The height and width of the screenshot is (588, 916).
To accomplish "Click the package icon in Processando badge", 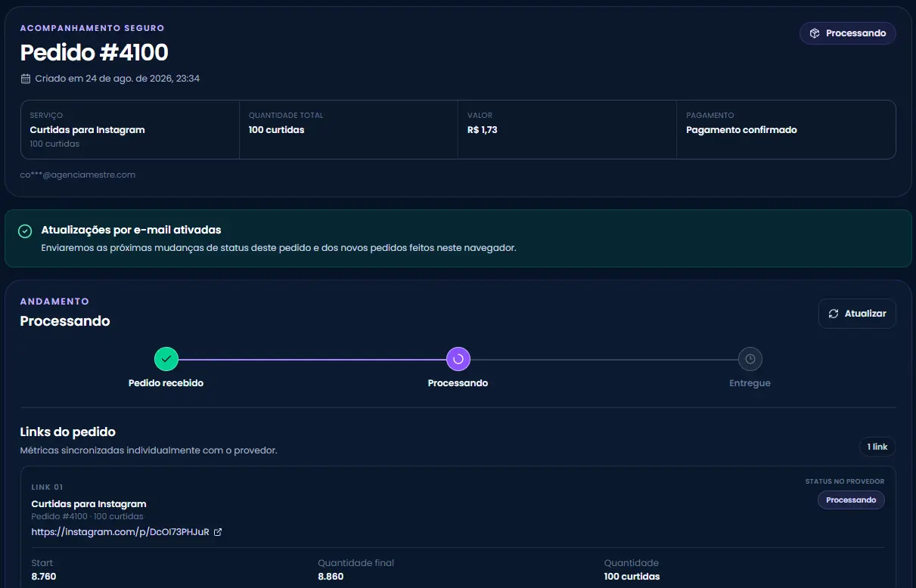I will click(x=815, y=33).
